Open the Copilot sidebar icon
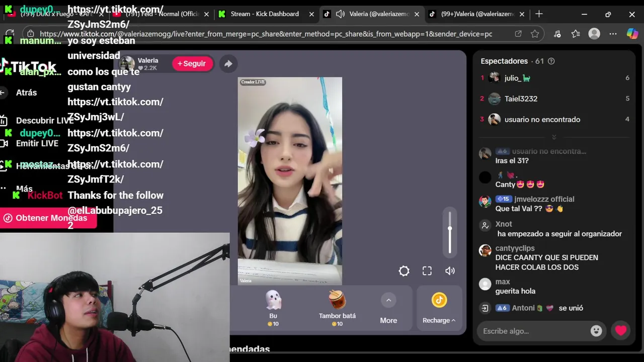This screenshot has width=644, height=362. (632, 34)
